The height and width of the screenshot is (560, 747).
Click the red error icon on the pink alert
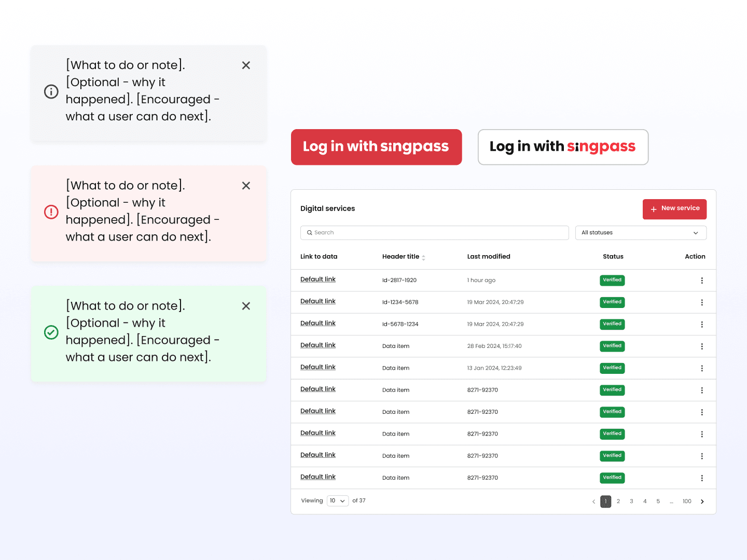pos(51,212)
